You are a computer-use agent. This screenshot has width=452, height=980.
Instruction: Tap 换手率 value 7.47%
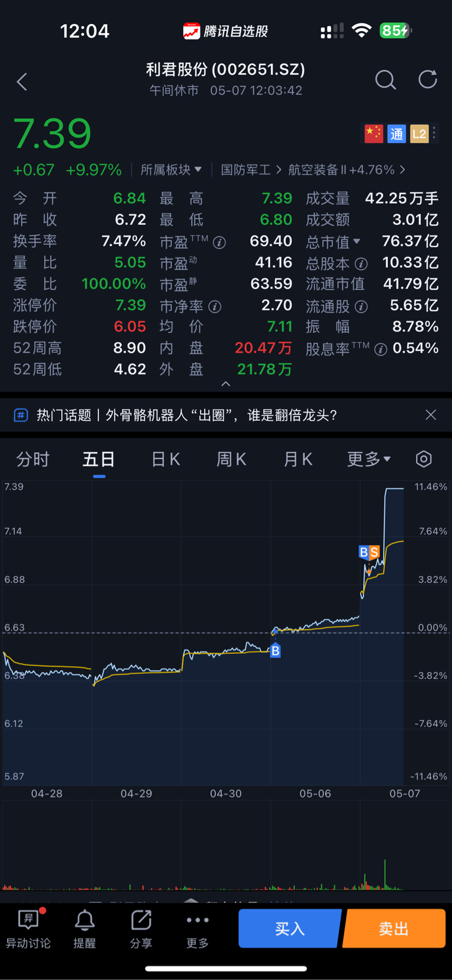click(x=124, y=241)
